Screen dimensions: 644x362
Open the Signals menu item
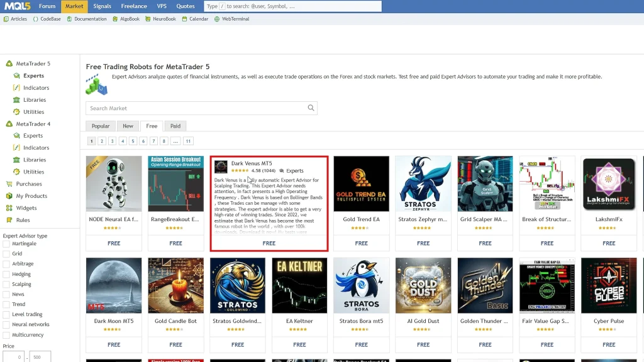click(x=102, y=6)
